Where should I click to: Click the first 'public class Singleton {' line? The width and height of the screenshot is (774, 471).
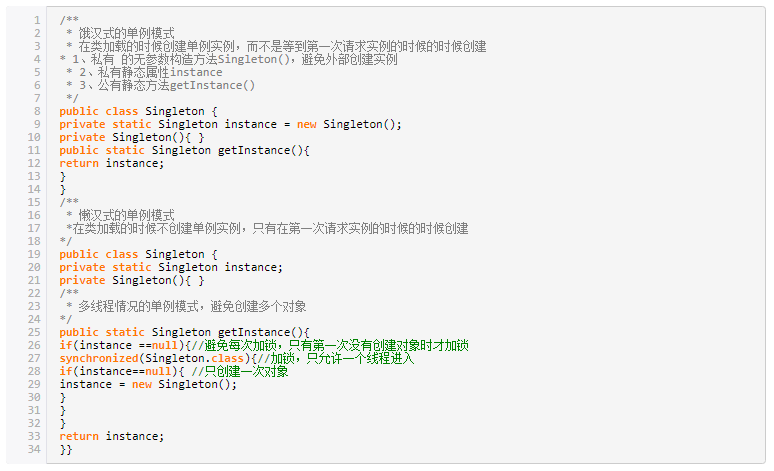(x=138, y=111)
